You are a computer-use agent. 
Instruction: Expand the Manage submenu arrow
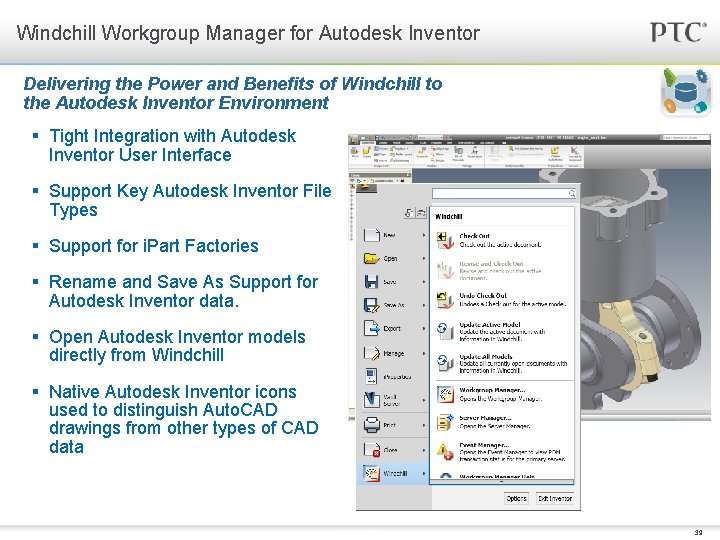pyautogui.click(x=424, y=354)
